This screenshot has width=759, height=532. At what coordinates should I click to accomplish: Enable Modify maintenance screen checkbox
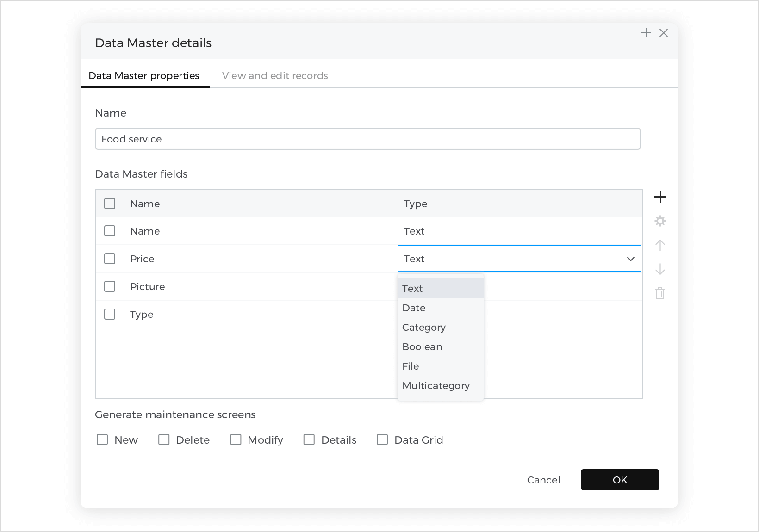point(236,439)
